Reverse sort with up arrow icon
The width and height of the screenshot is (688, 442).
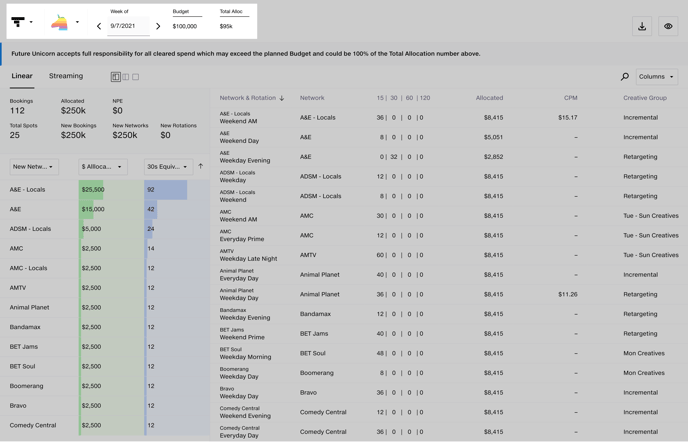pyautogui.click(x=201, y=166)
